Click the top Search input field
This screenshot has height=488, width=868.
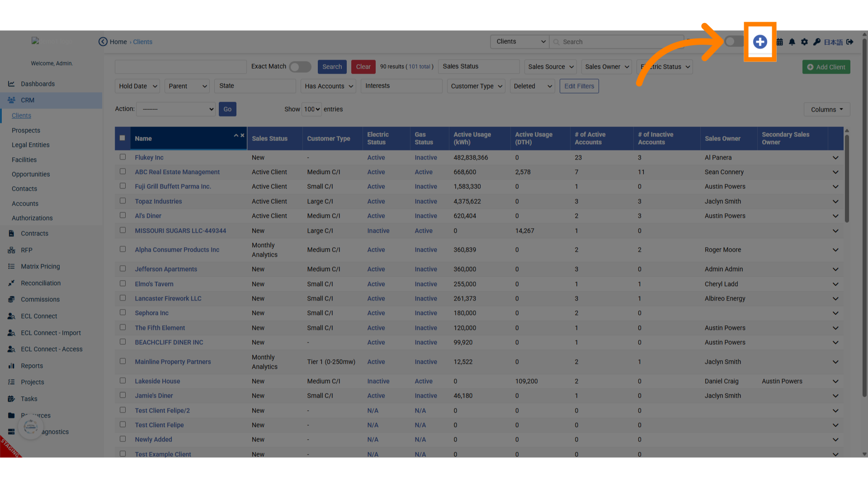(617, 42)
